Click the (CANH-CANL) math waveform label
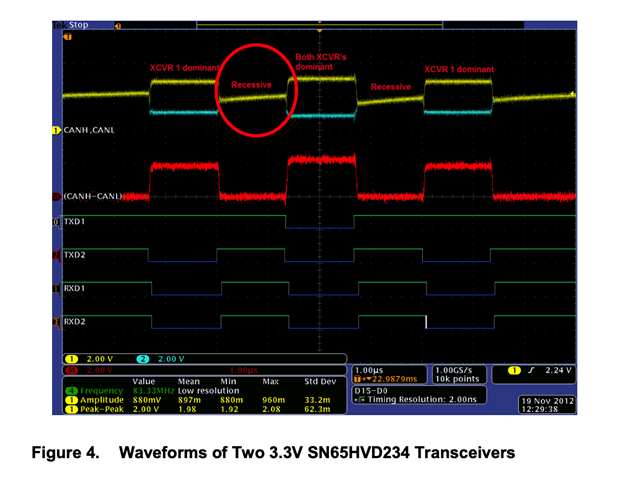 [x=93, y=197]
